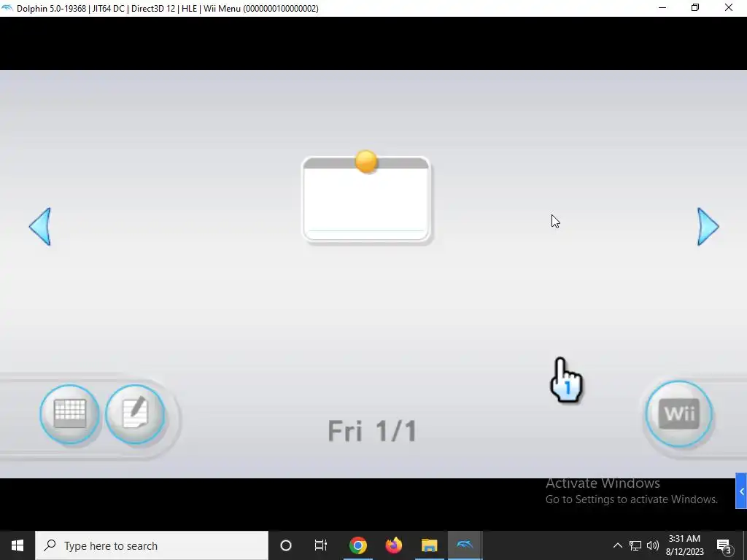Minimize the Dolphin window

click(662, 8)
